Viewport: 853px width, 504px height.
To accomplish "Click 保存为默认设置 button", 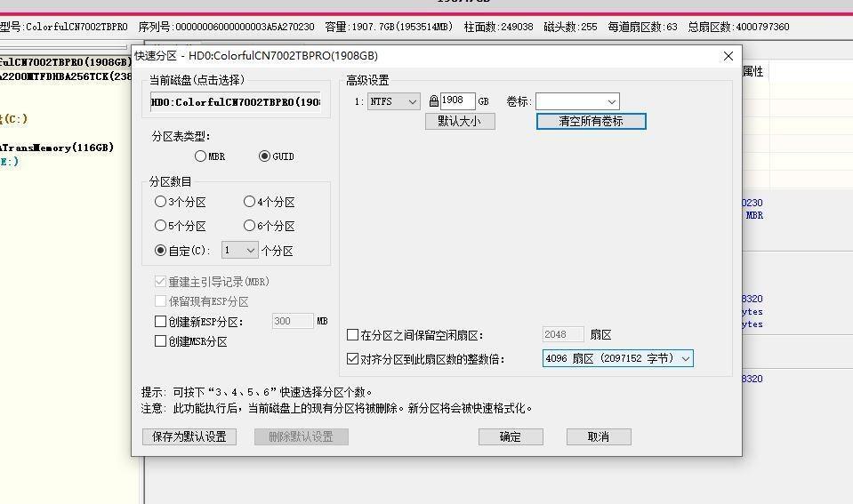I will (x=189, y=436).
